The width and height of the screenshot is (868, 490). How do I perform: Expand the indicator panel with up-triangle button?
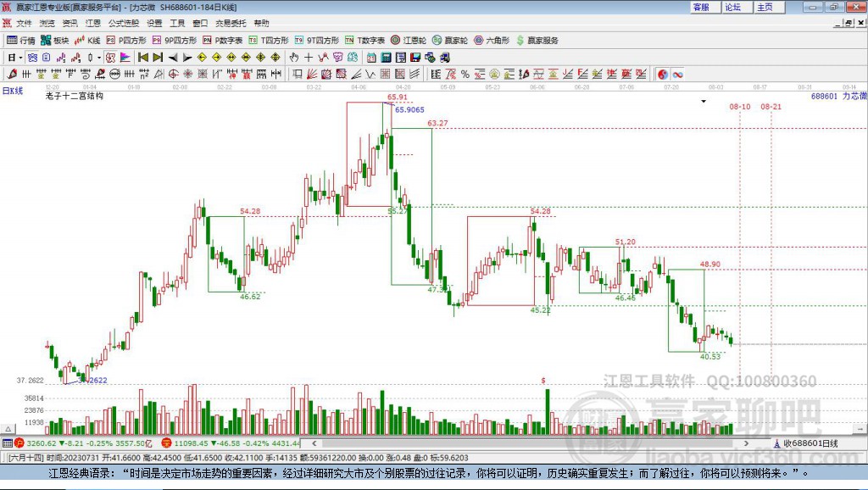[x=8, y=429]
